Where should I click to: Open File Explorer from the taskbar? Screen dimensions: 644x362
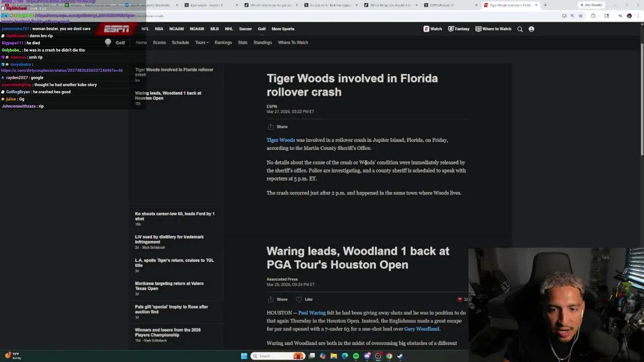point(334,356)
